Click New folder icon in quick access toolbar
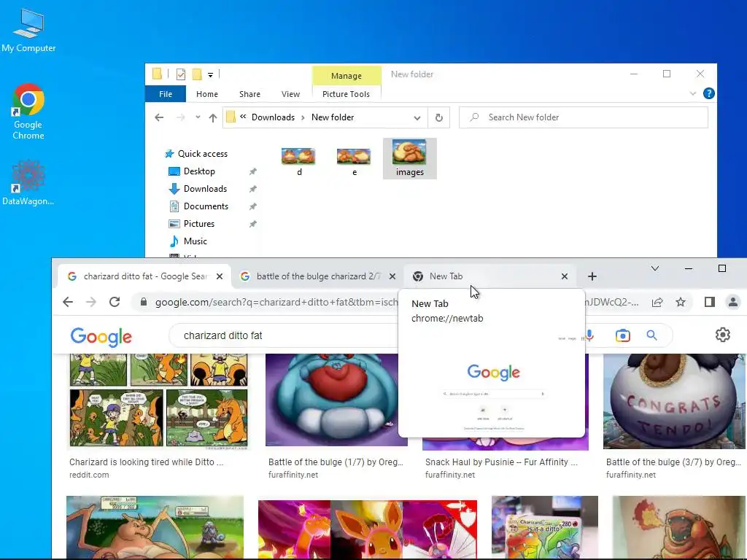Image resolution: width=747 pixels, height=560 pixels. 197,74
